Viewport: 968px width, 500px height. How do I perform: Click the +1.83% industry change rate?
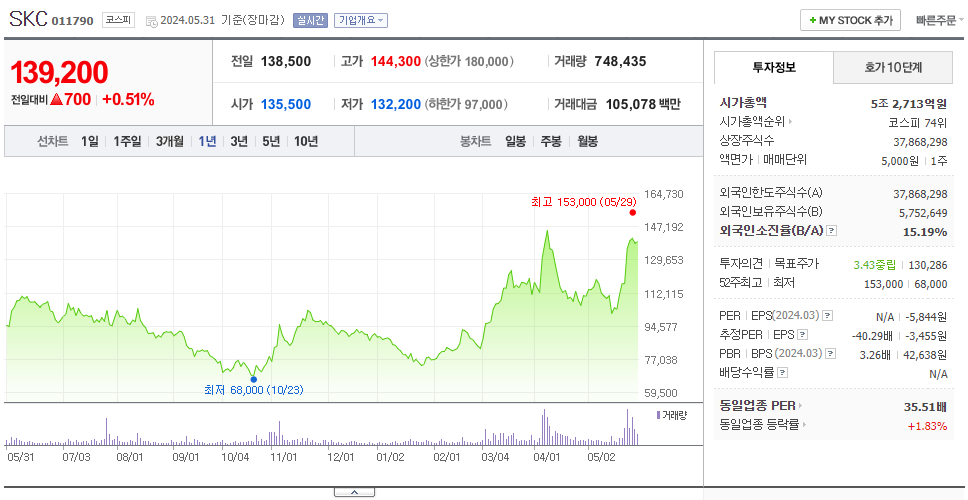tap(928, 425)
